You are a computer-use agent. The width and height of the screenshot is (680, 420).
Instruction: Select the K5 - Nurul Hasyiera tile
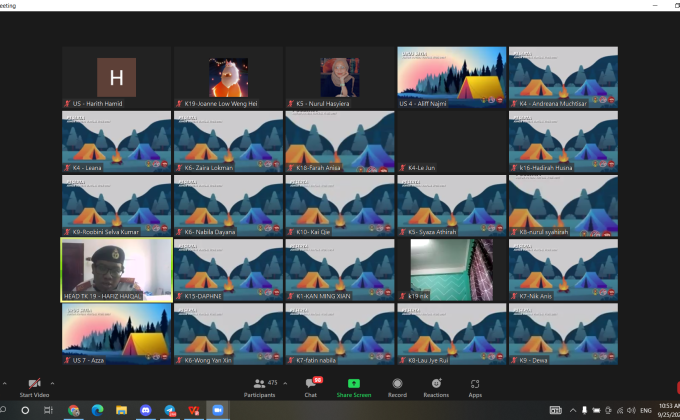click(340, 77)
